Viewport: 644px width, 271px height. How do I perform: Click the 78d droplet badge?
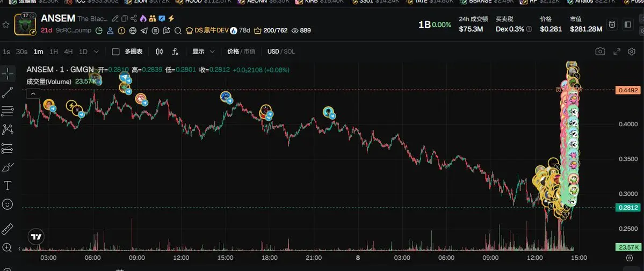[240, 31]
